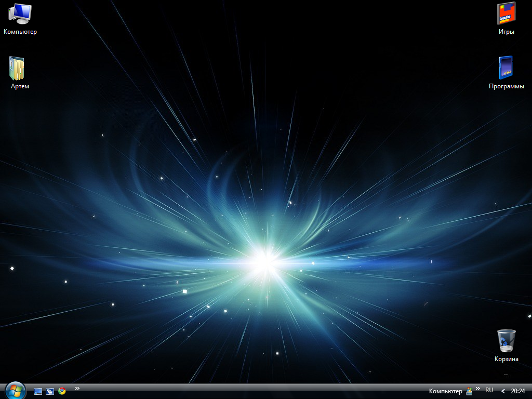Expand the Компьютер toolbar overflow chevron
This screenshot has width=532, height=399.
(x=478, y=389)
